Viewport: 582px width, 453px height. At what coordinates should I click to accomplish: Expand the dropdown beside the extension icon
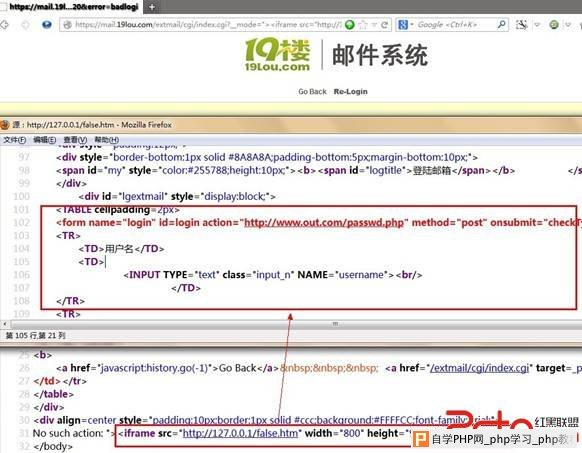537,25
